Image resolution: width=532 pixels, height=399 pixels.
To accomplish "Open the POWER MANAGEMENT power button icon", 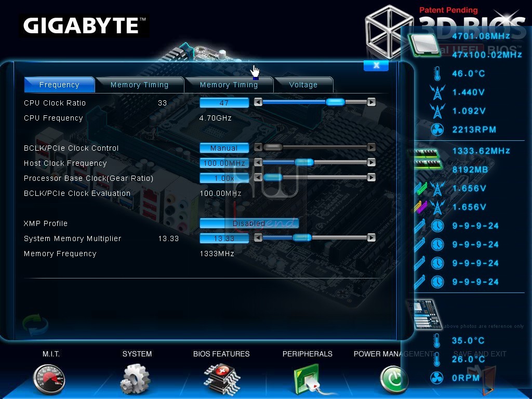I will pyautogui.click(x=394, y=379).
